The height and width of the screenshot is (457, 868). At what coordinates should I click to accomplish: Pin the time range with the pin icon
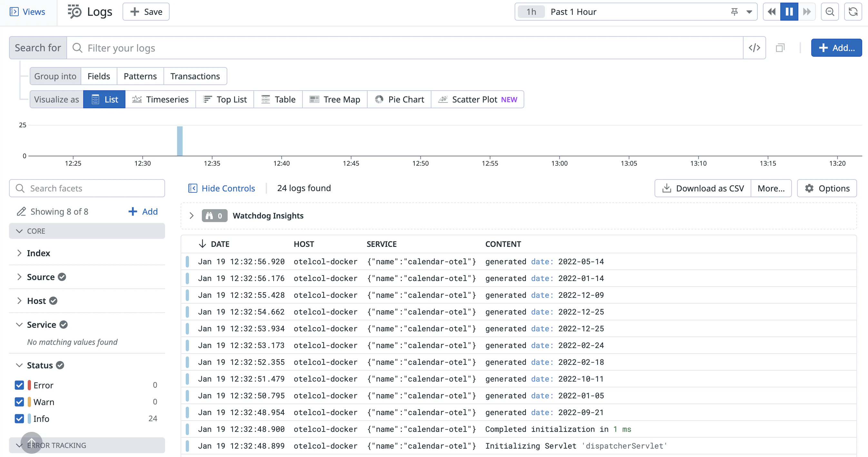[x=734, y=12]
